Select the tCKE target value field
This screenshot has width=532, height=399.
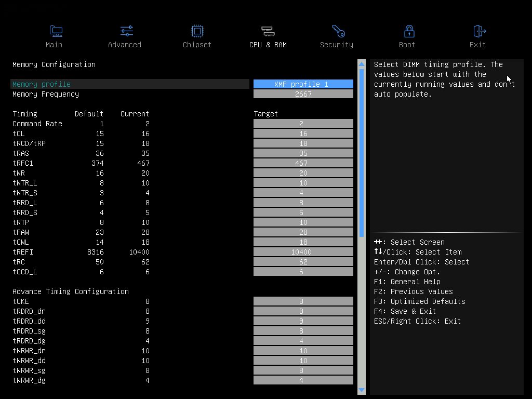coord(303,301)
